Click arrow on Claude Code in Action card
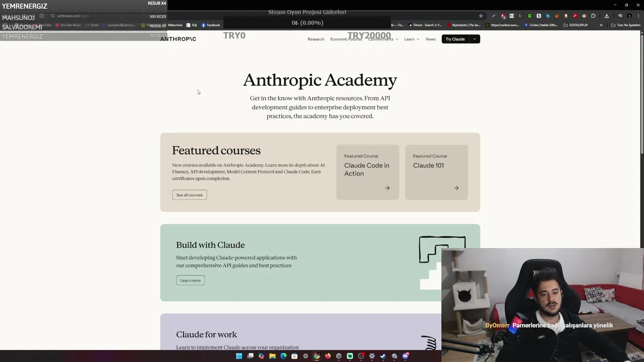644x362 pixels. (387, 188)
